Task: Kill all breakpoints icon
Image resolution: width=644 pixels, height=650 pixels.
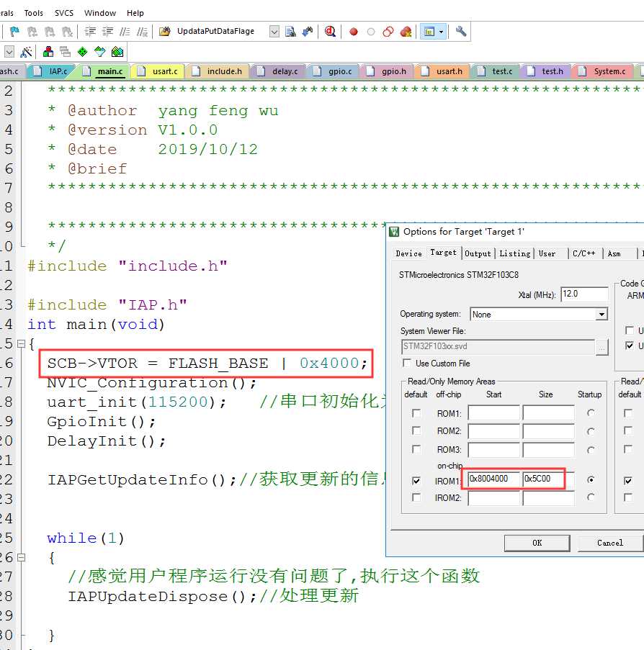Action: click(x=406, y=32)
